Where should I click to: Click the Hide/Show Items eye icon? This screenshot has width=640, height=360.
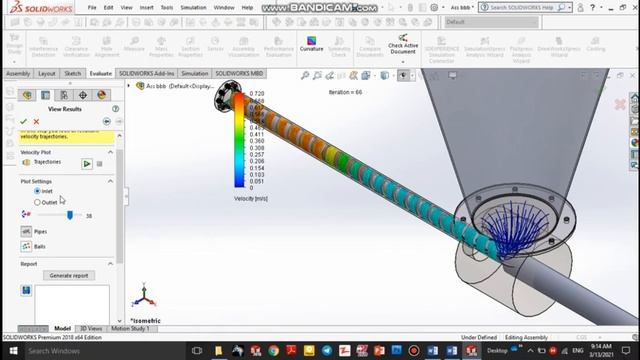(403, 76)
